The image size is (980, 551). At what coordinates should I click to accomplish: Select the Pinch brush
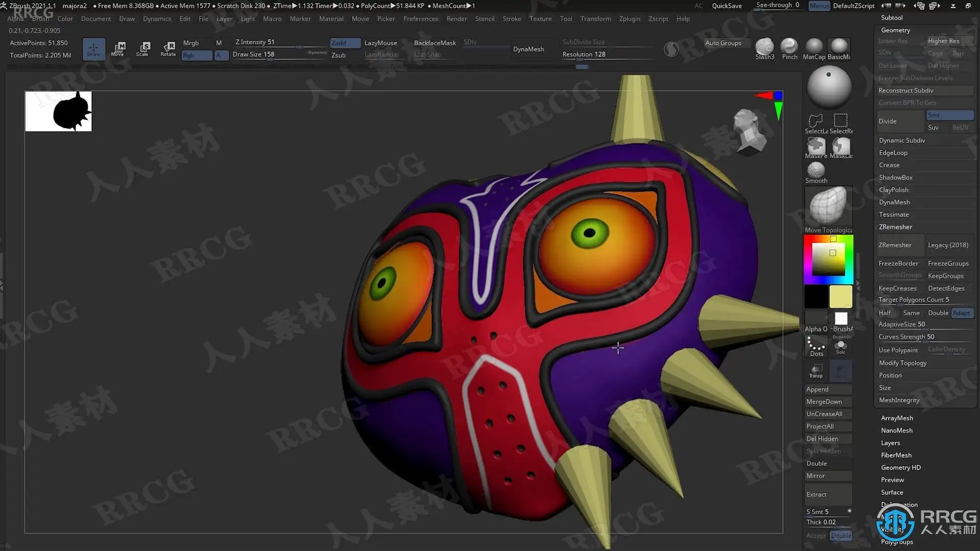(789, 49)
